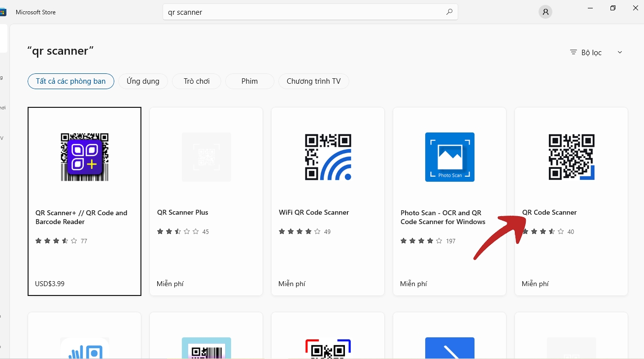Enable the Trò chơi filter pill
The height and width of the screenshot is (359, 644).
tap(196, 81)
